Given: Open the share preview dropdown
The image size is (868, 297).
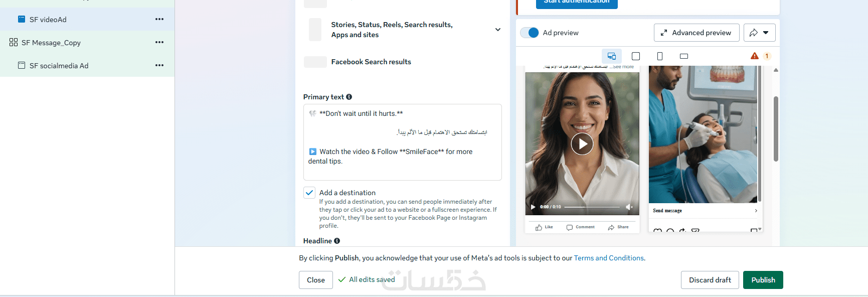Looking at the screenshot, I should point(759,33).
